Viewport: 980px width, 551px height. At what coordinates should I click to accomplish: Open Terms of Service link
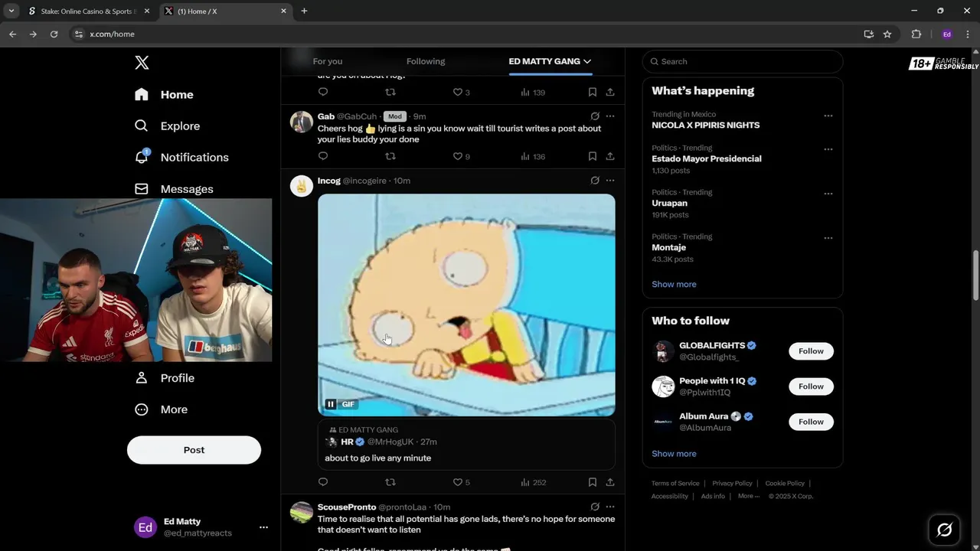point(675,484)
